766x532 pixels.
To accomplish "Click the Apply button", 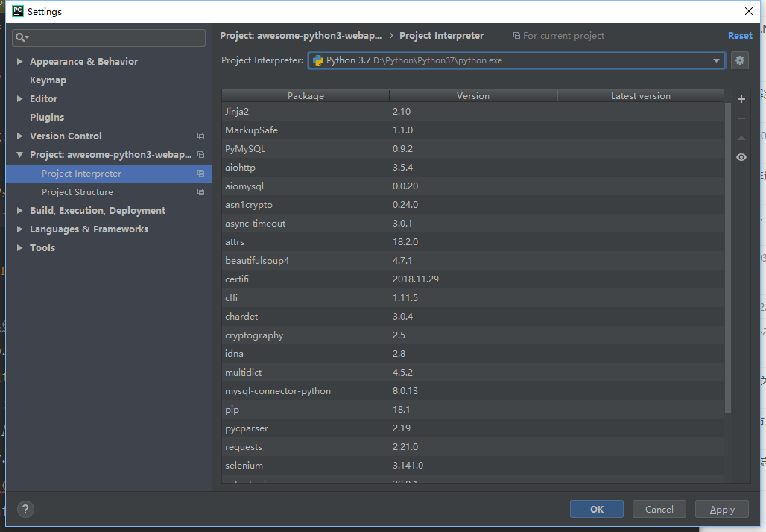I will 721,509.
